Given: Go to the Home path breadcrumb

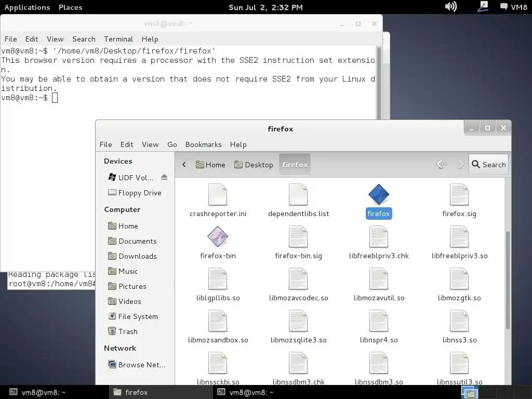Looking at the screenshot, I should [210, 165].
